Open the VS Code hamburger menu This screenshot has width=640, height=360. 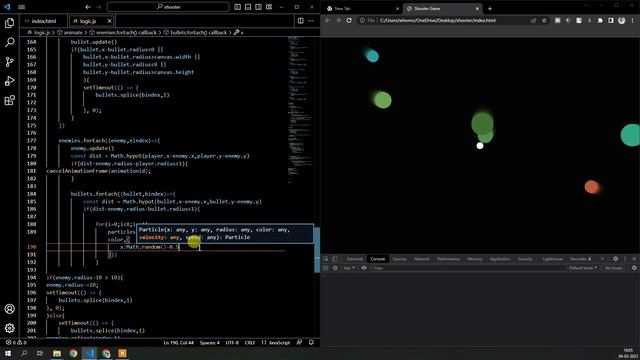(x=22, y=7)
